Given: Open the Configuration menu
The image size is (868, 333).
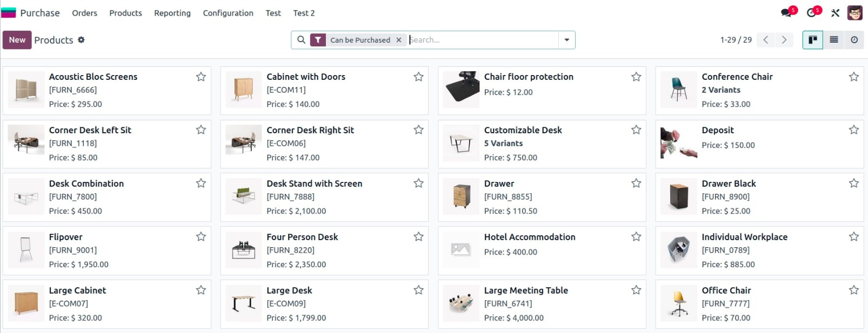Looking at the screenshot, I should [x=228, y=13].
